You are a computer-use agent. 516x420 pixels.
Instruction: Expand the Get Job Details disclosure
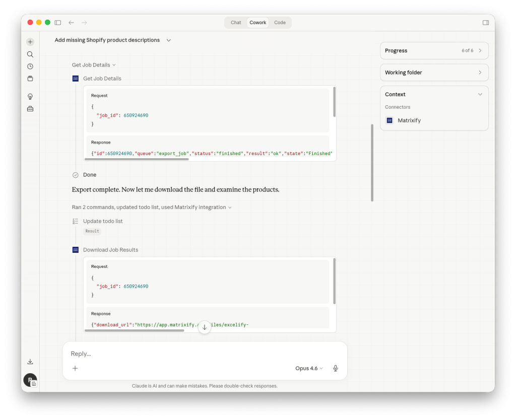click(114, 64)
